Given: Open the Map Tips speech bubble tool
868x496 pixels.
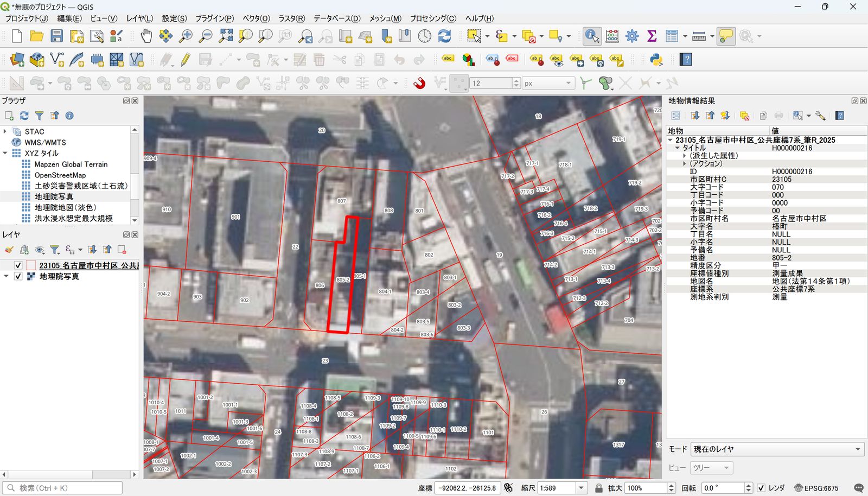Looking at the screenshot, I should pyautogui.click(x=725, y=36).
